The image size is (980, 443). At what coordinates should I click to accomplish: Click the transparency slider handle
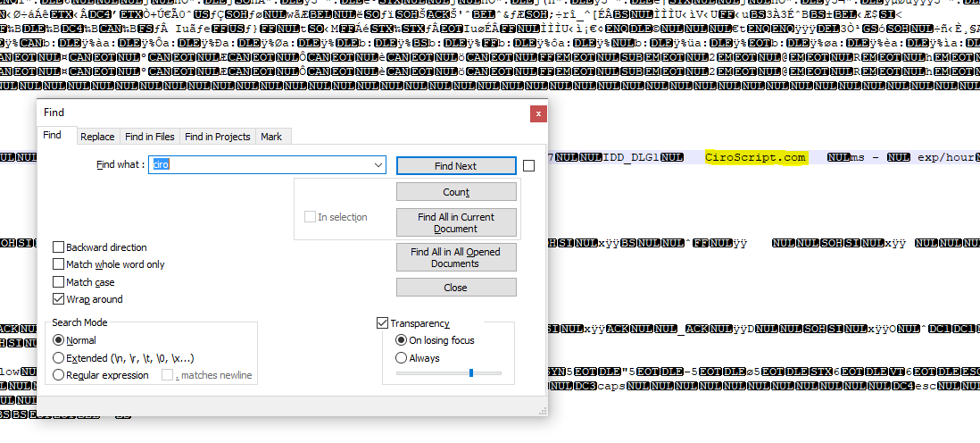tap(471, 373)
